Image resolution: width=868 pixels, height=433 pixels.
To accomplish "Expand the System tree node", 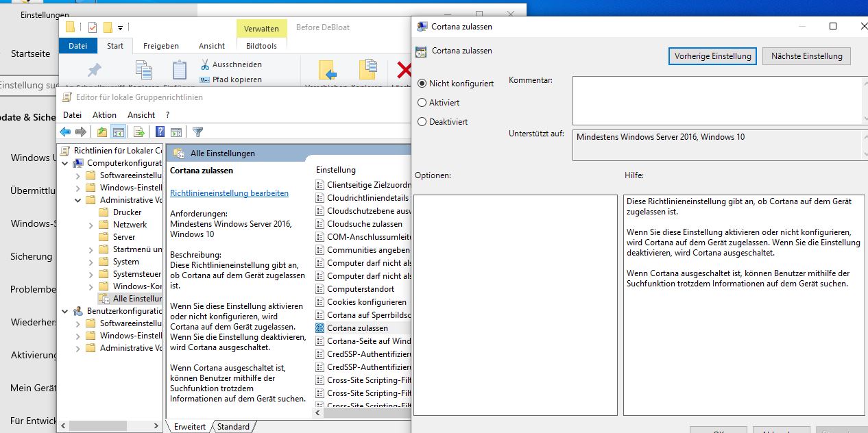I will point(91,262).
